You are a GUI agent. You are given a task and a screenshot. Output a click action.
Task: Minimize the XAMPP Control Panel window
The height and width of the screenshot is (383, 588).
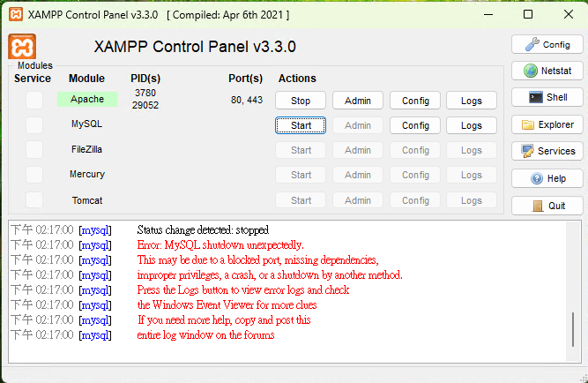(488, 15)
